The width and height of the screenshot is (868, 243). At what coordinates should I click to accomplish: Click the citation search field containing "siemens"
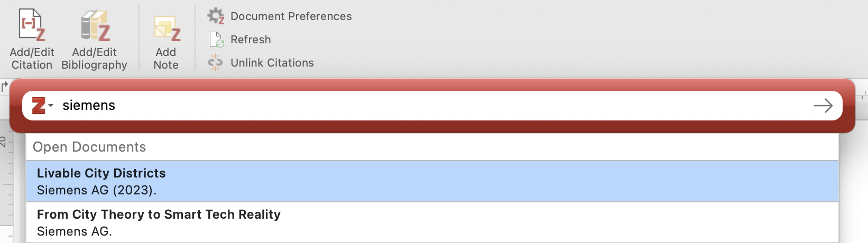(423, 106)
